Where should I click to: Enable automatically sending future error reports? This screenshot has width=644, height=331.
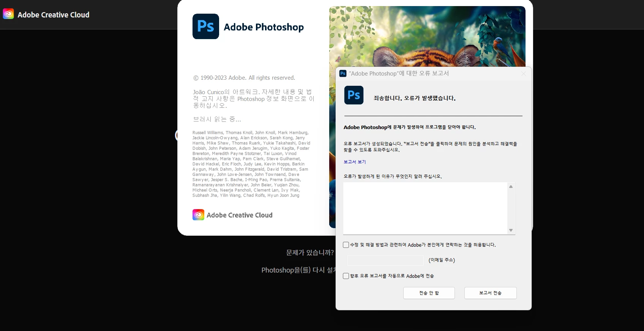[346, 276]
